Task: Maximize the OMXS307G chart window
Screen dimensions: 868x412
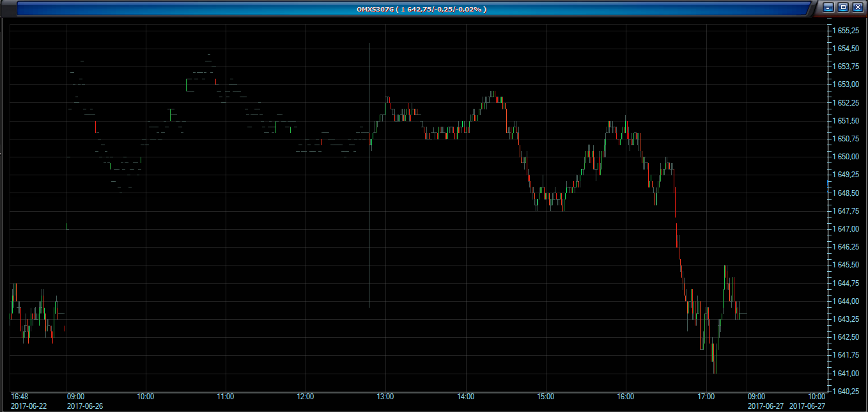Action: pyautogui.click(x=843, y=8)
